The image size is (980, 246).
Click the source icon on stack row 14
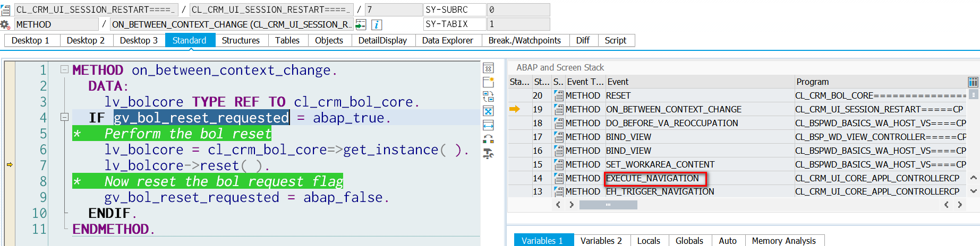click(558, 178)
